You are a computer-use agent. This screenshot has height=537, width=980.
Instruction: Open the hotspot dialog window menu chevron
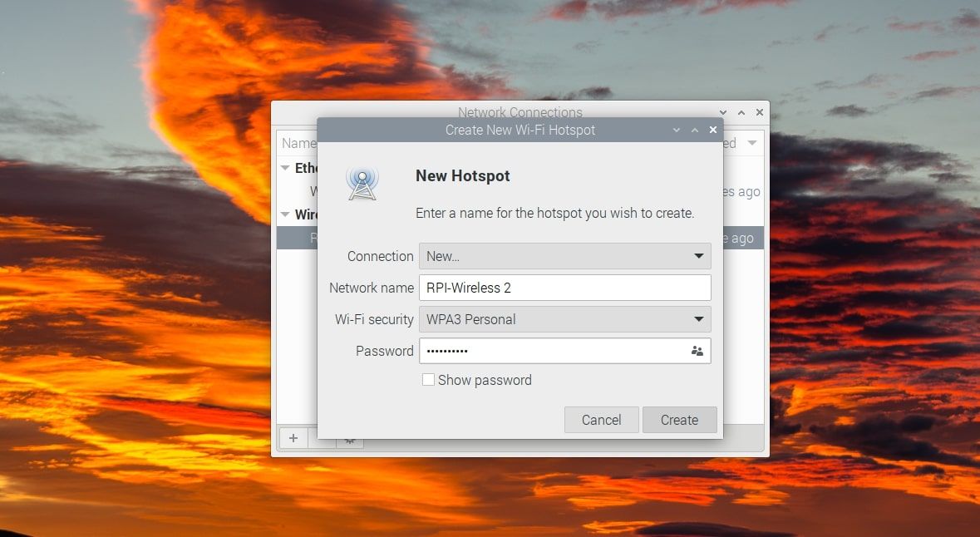point(676,130)
